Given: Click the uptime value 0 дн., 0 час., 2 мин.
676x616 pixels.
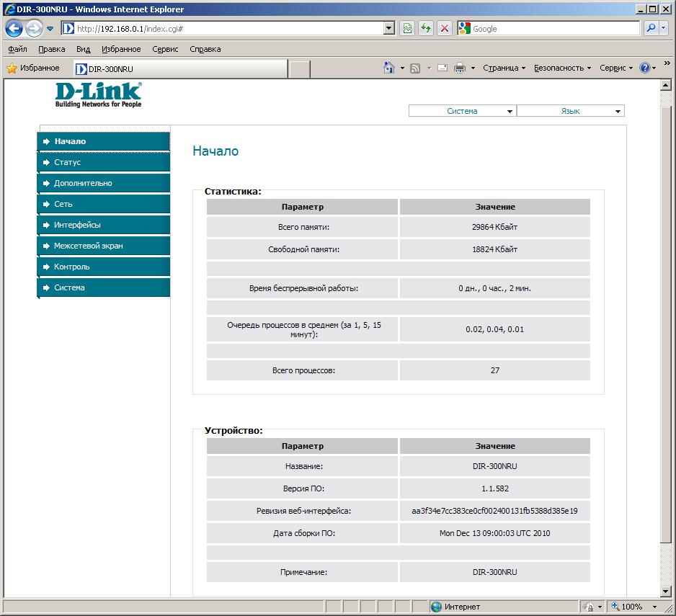Looking at the screenshot, I should pos(494,288).
